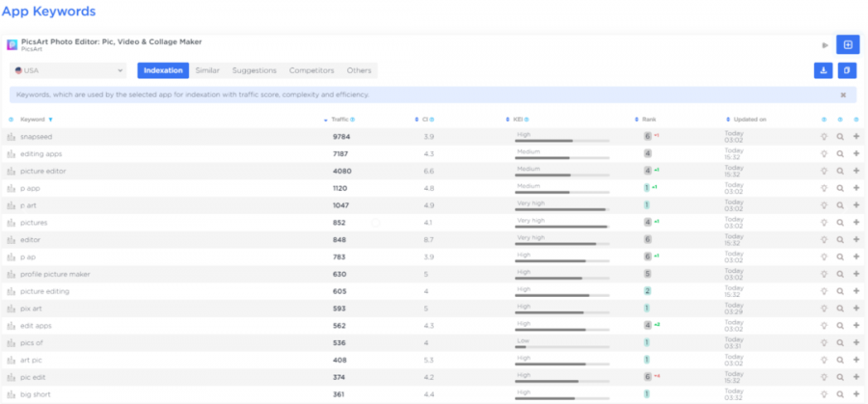Click the Keyword column header

pyautogui.click(x=33, y=120)
